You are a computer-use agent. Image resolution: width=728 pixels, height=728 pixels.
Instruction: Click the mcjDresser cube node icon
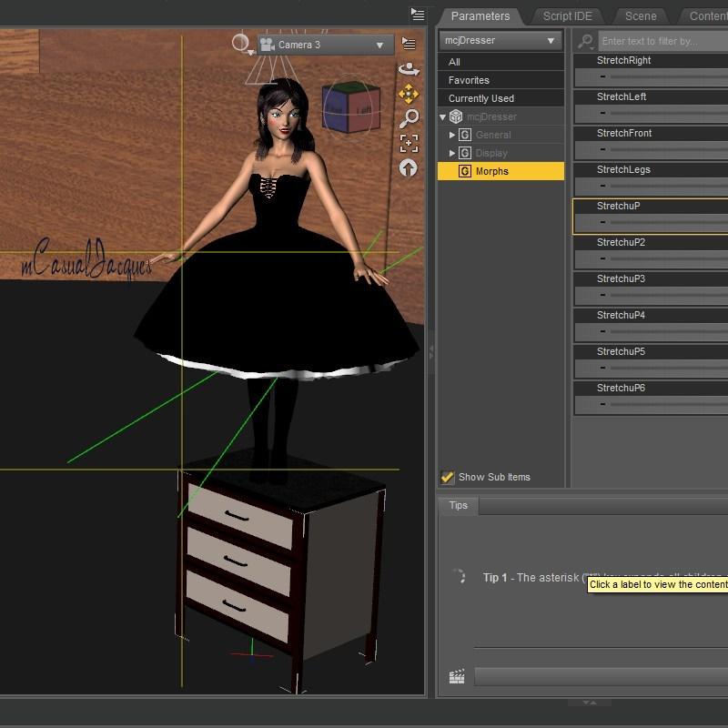click(456, 116)
